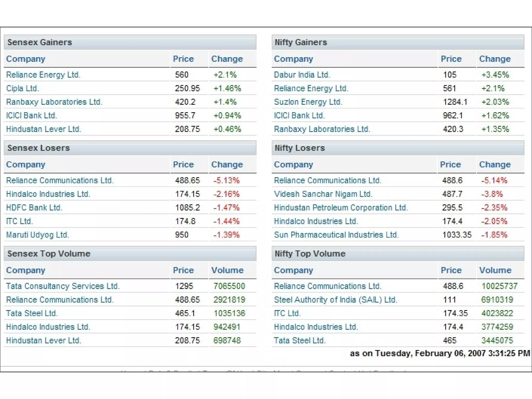Click Change column header in Sensex Losers
The height and width of the screenshot is (399, 532).
tap(227, 164)
